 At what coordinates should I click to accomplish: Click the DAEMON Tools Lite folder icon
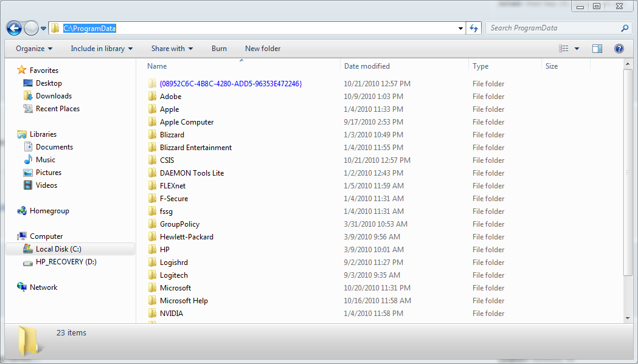pos(152,173)
